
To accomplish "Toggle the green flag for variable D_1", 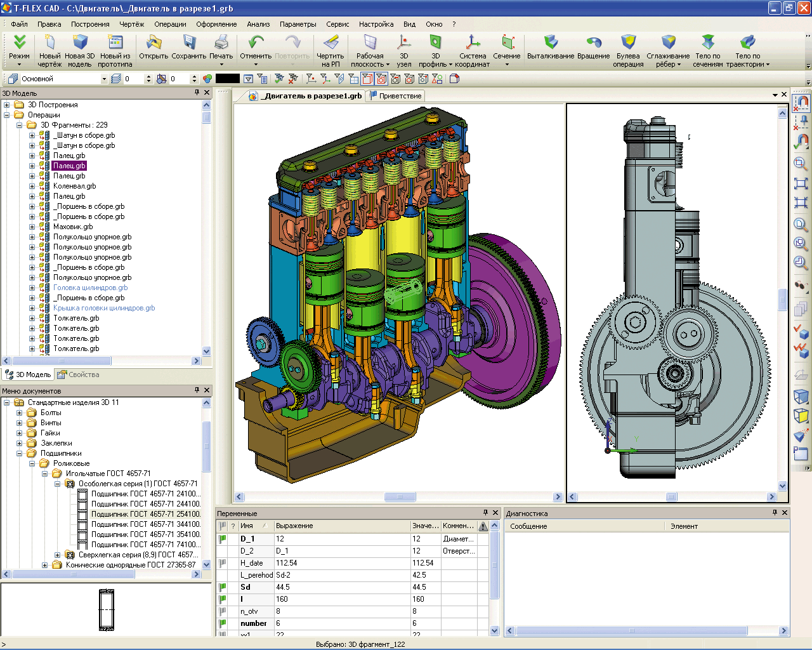I will 222,539.
